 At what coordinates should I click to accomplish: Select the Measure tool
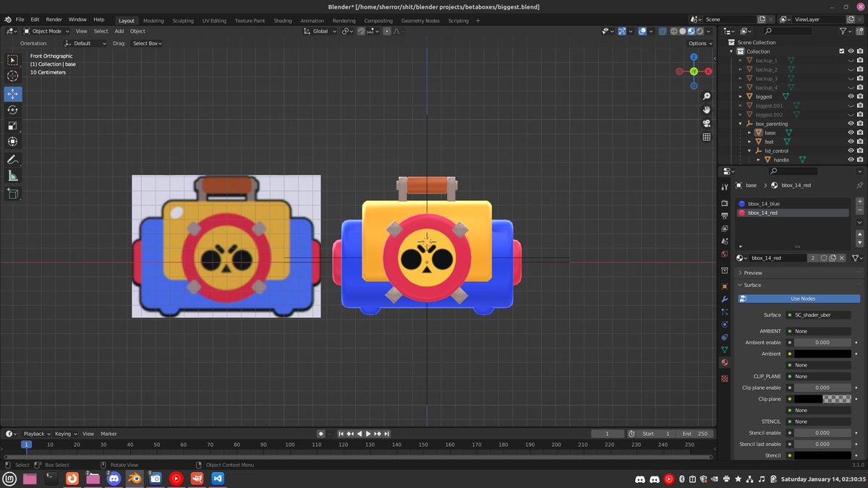[x=13, y=176]
